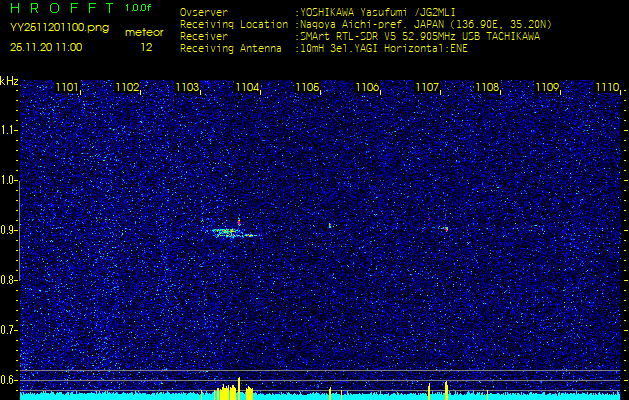Click the 1107 time marker

pyautogui.click(x=428, y=87)
